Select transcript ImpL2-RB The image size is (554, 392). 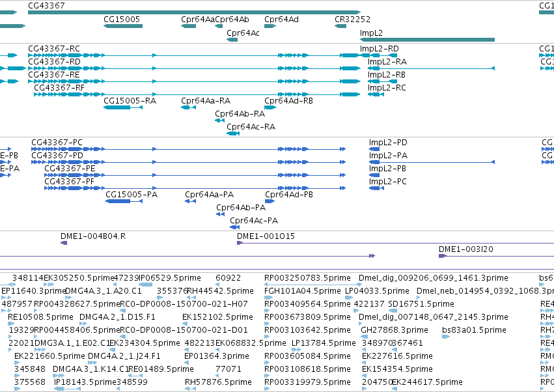pos(382,81)
